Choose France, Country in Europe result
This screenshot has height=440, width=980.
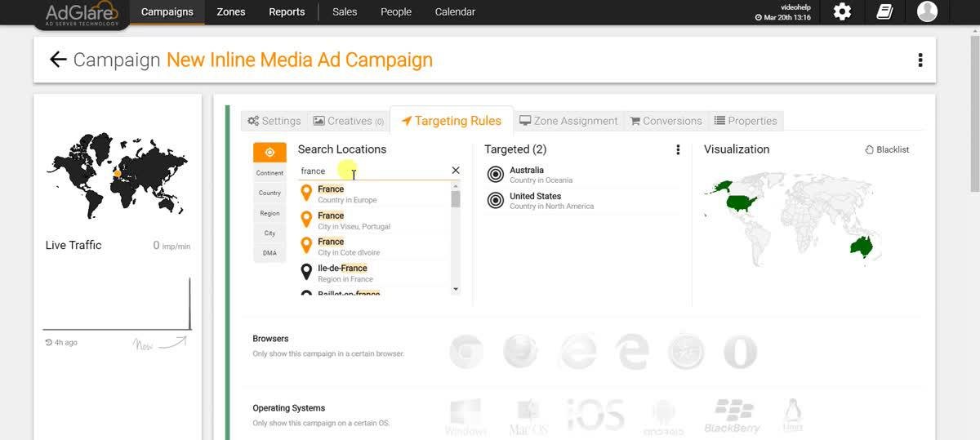point(347,193)
